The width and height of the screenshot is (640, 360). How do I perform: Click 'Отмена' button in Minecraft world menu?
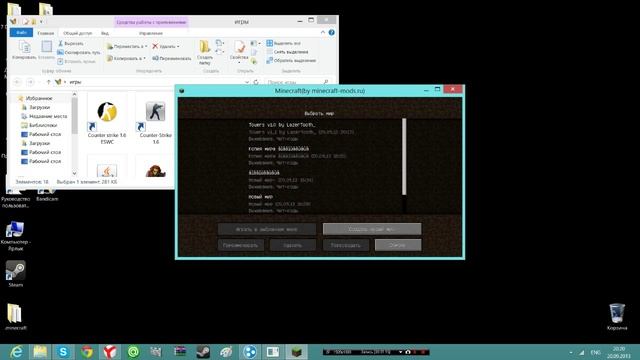(x=398, y=245)
